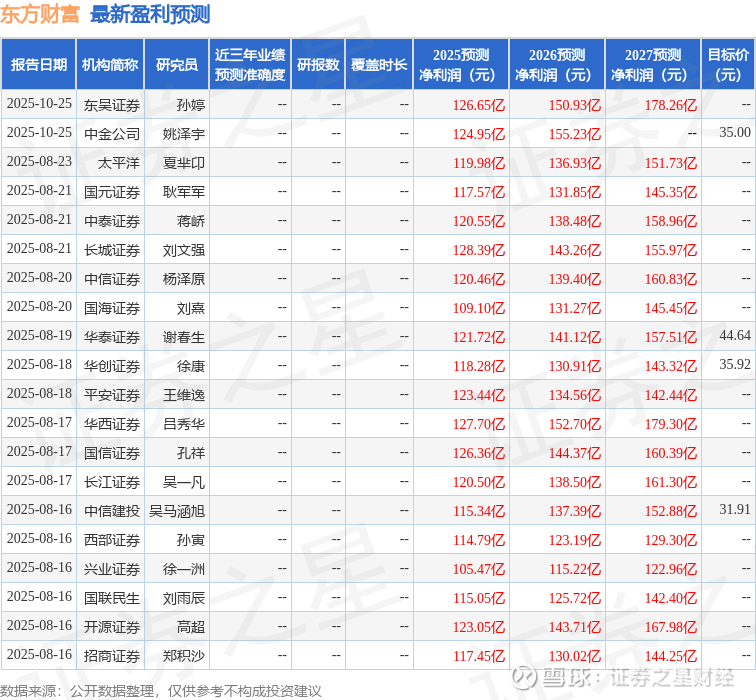756x700 pixels.
Task: Click the 目标价 column header
Action: click(728, 65)
